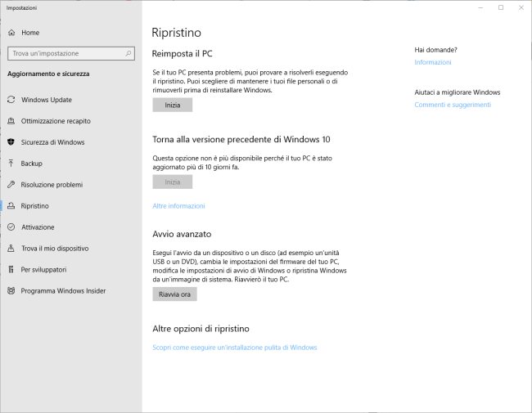Open Per sviluppatori section
Screen dimensions: 532x413
click(x=70, y=270)
